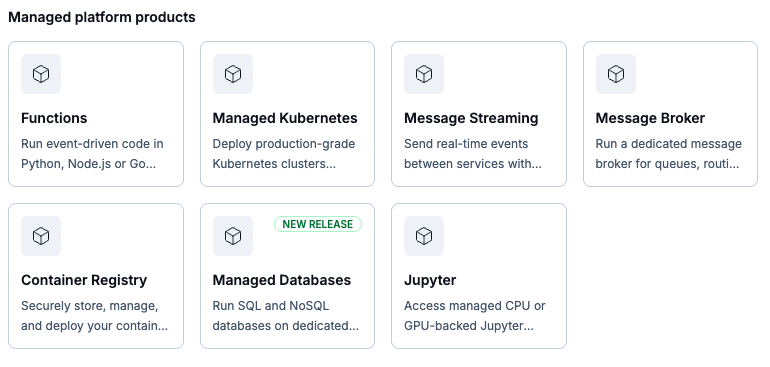
Task: Open the Message Streaming product title
Action: [471, 118]
